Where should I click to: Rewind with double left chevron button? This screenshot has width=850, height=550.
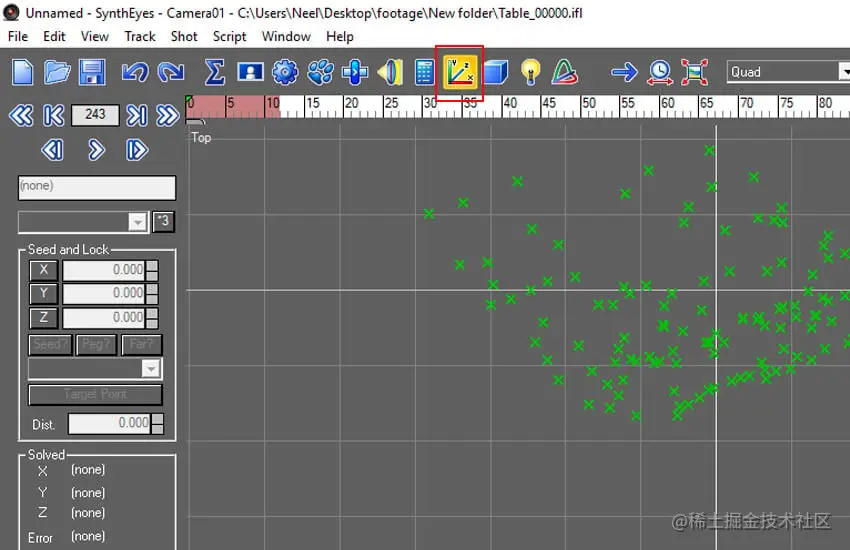pos(21,115)
